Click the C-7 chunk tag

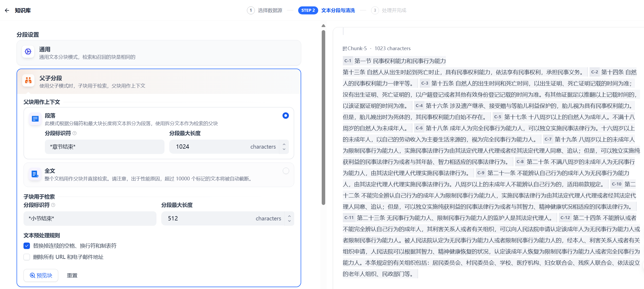click(x=548, y=139)
